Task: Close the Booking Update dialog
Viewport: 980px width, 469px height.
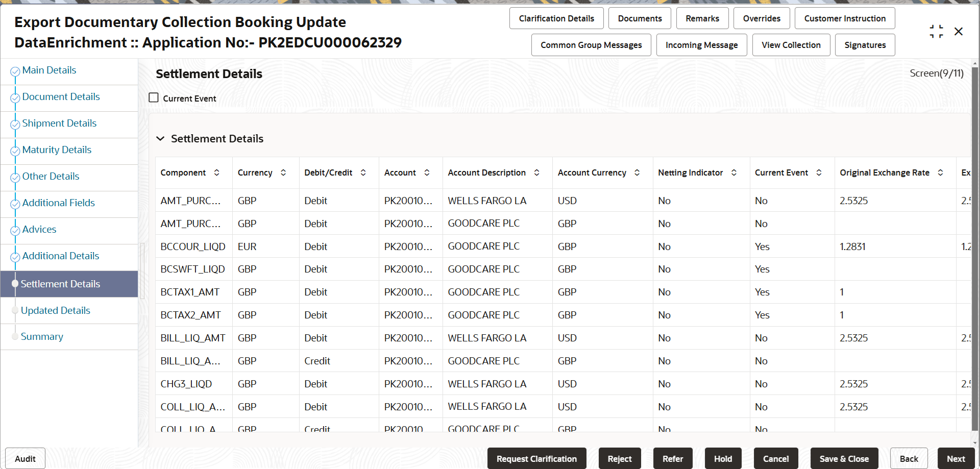Action: pyautogui.click(x=959, y=32)
